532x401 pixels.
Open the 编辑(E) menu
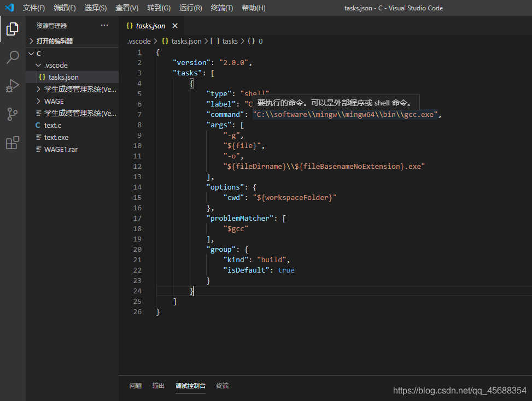(x=65, y=8)
